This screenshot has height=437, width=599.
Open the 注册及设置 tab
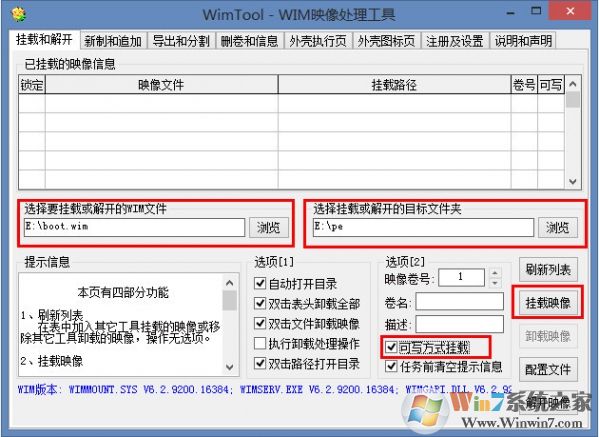tap(455, 41)
